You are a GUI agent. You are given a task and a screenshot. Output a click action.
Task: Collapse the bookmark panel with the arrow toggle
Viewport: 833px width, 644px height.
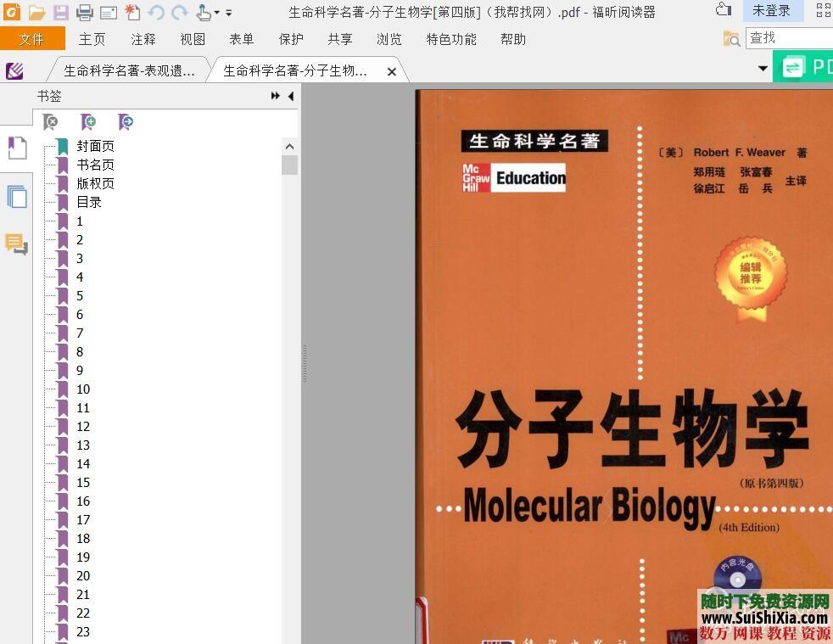click(290, 97)
